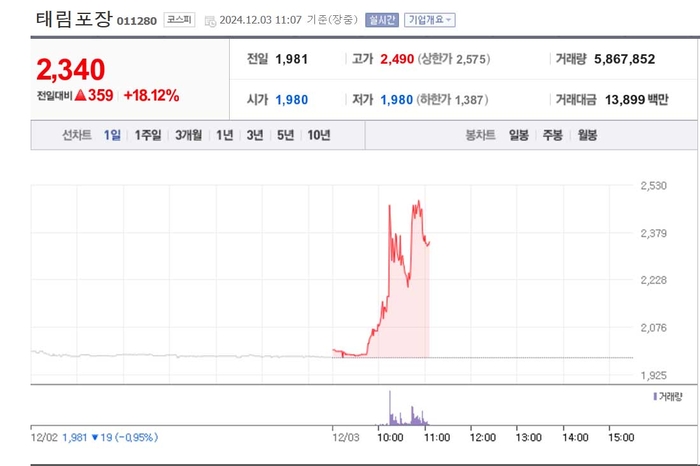The image size is (700, 466).
Task: Open the 주봉 weekly candle chart
Action: (552, 135)
